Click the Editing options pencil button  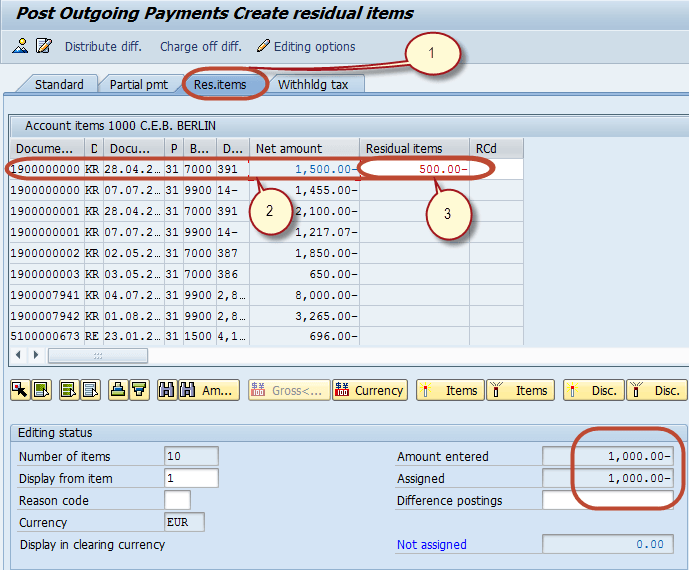pos(306,46)
